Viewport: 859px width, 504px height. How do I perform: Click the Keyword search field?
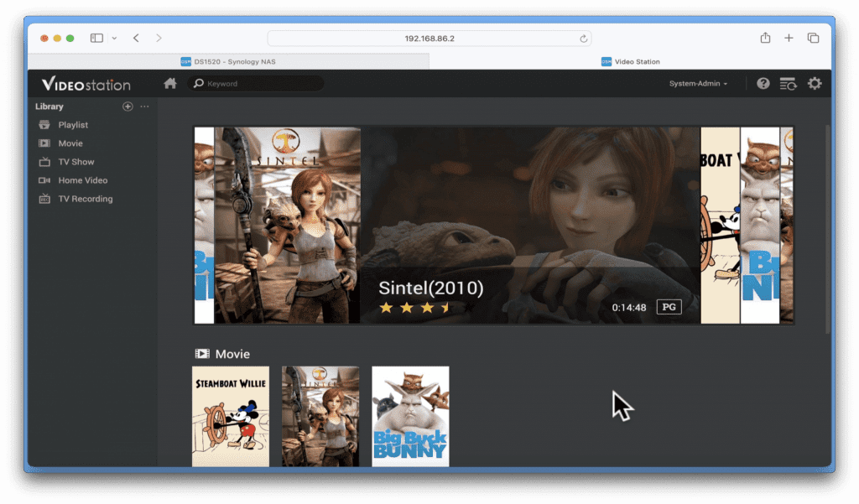(257, 83)
